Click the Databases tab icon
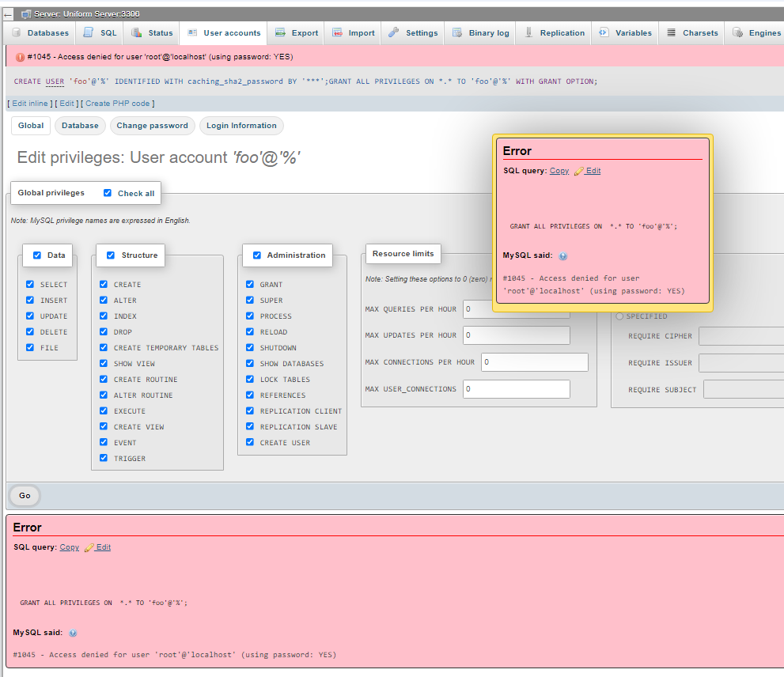 pyautogui.click(x=17, y=32)
